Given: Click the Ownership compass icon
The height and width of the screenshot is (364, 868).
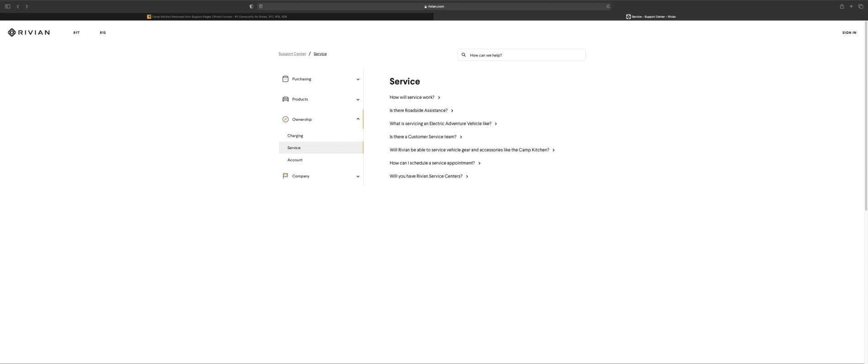Looking at the screenshot, I should pyautogui.click(x=286, y=119).
